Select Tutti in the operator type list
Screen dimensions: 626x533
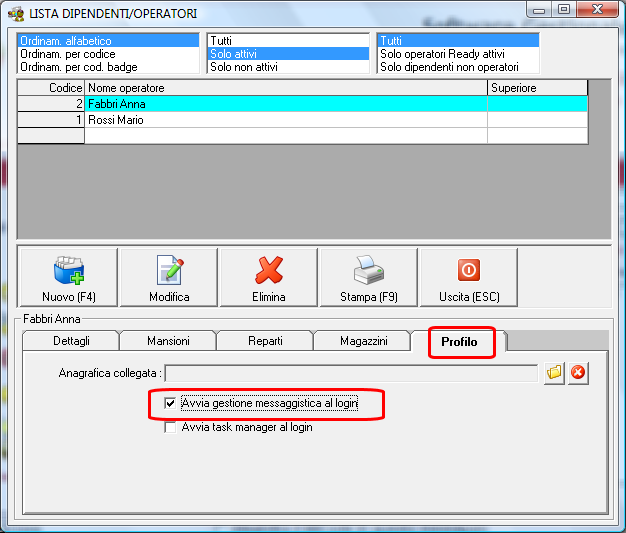(x=458, y=41)
